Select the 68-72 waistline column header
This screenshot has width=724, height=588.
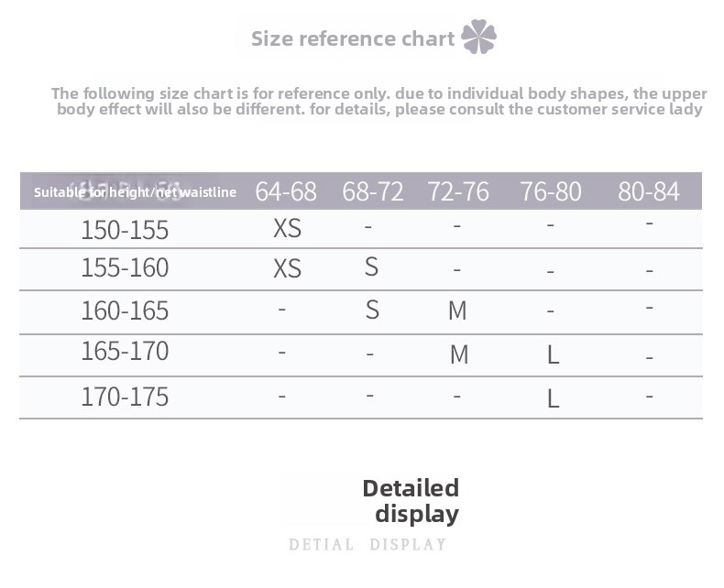[x=373, y=191]
